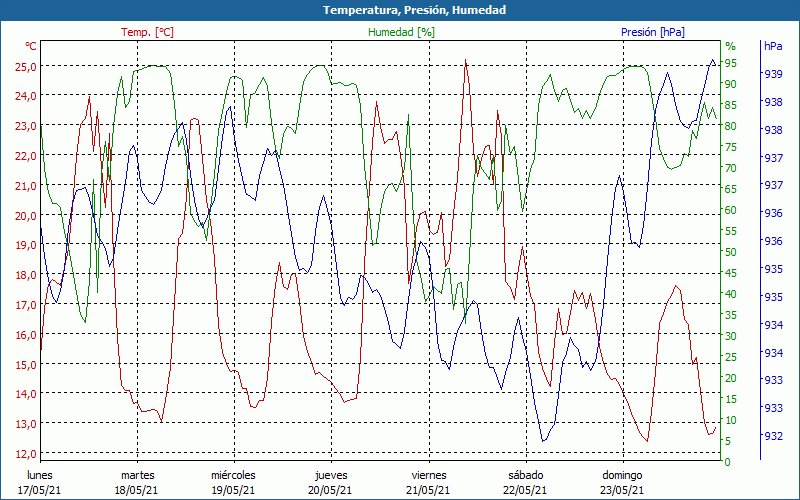
Task: Click the '25,0' temperature axis value
Action: (x=26, y=67)
